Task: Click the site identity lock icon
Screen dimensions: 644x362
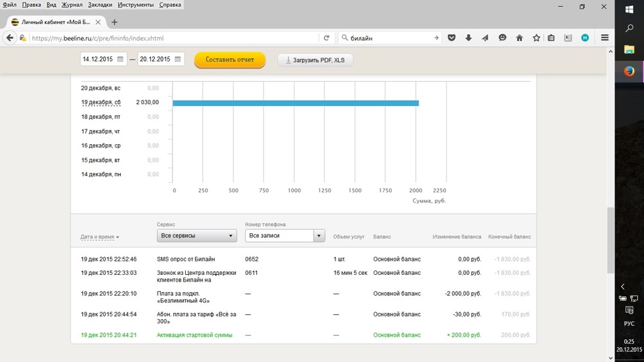Action: pyautogui.click(x=23, y=38)
